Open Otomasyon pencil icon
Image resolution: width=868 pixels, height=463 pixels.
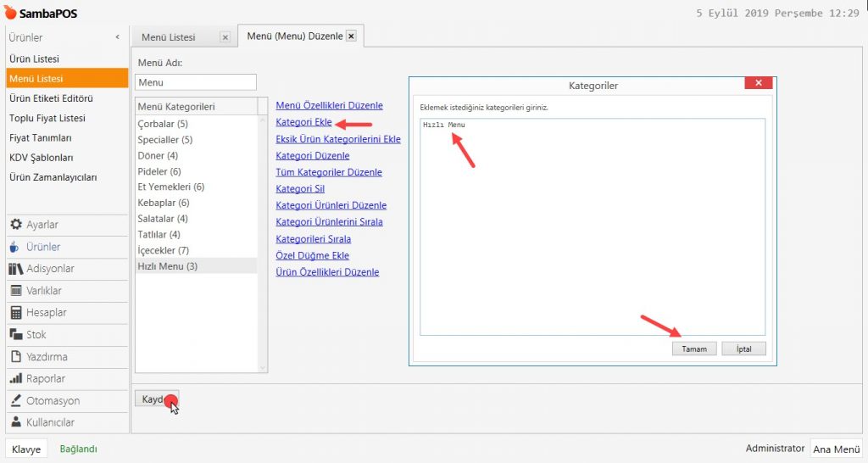[15, 401]
